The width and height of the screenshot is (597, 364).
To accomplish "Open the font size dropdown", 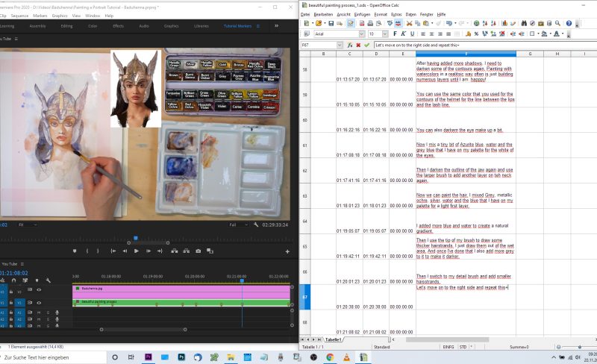I will click(385, 34).
